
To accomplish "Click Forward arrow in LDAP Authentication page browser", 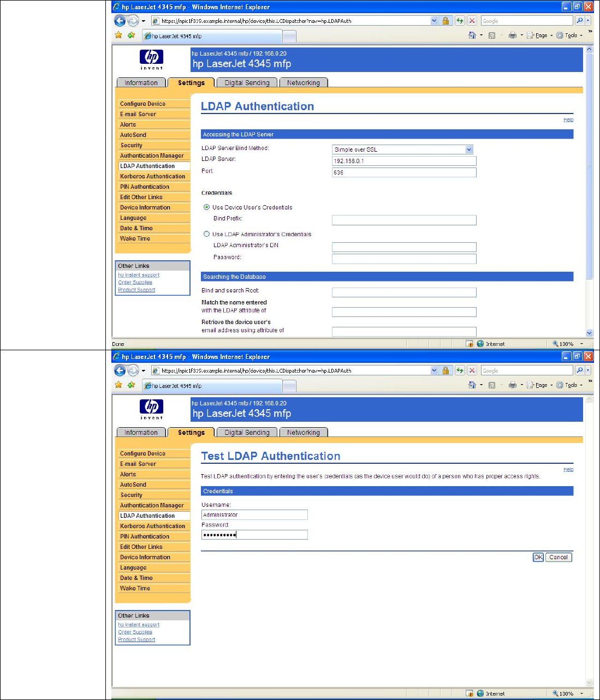I will pos(133,21).
